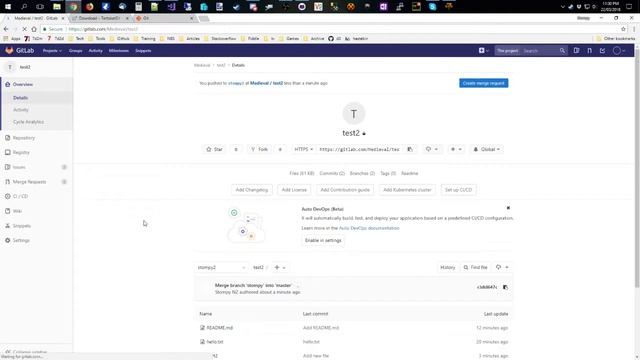Open the Global notification dropdown
This screenshot has width=640, height=360.
point(487,149)
